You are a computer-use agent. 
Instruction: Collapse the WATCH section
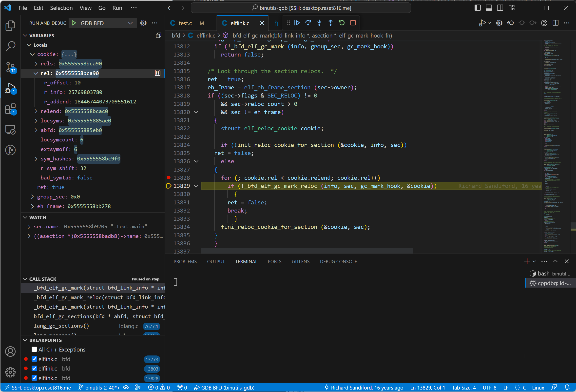[25, 217]
